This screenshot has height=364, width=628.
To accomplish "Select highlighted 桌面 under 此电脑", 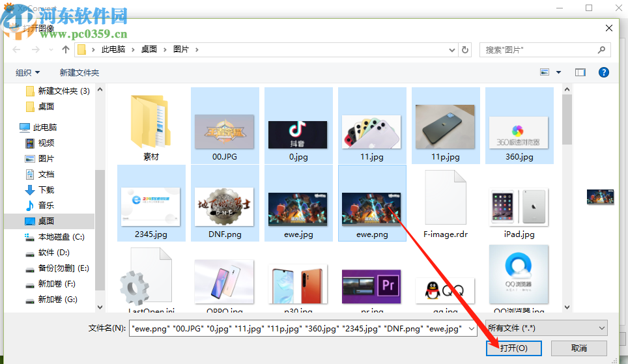I will pos(50,221).
